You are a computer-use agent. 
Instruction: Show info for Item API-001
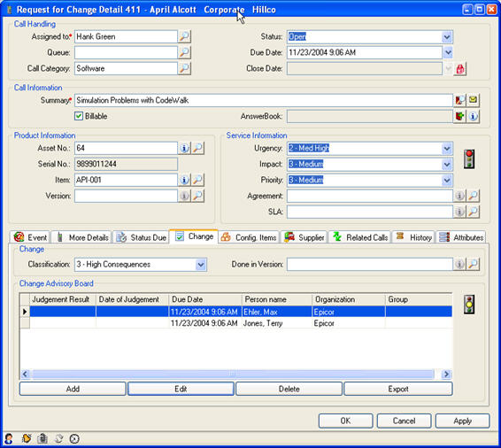click(184, 180)
